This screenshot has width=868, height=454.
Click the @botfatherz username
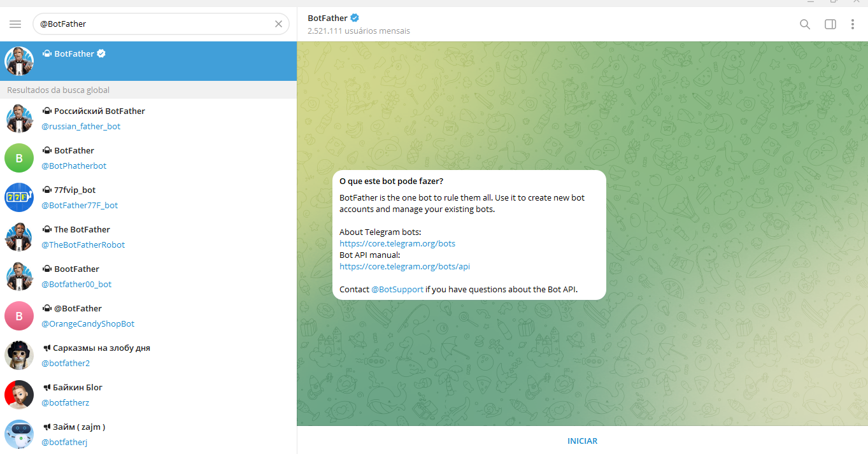(65, 402)
